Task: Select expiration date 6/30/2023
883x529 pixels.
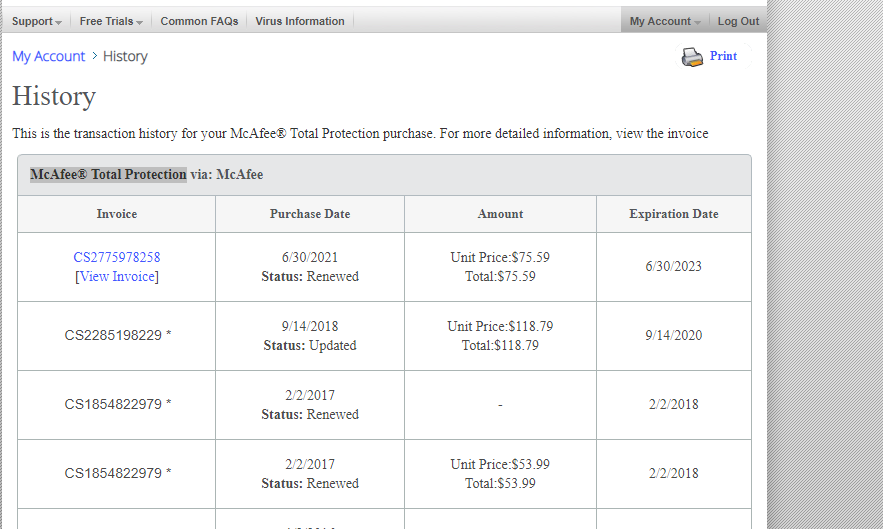Action: tap(674, 266)
